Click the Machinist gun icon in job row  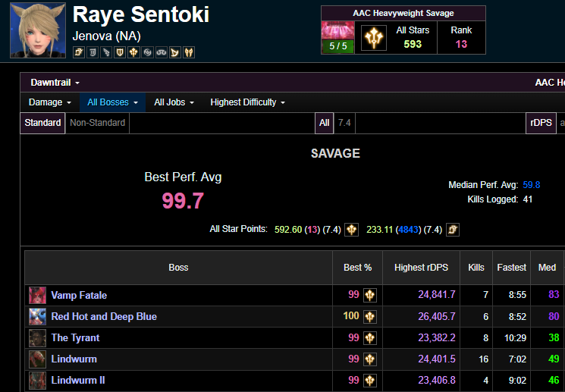tap(106, 52)
